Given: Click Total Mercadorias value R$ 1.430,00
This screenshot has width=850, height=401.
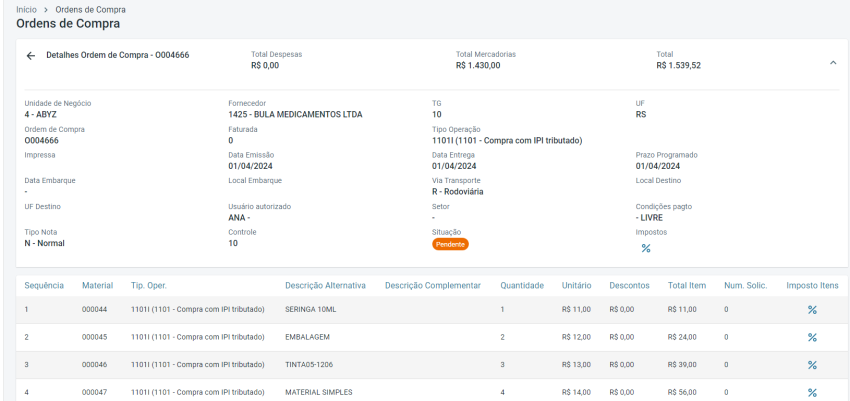Looking at the screenshot, I should click(x=478, y=66).
